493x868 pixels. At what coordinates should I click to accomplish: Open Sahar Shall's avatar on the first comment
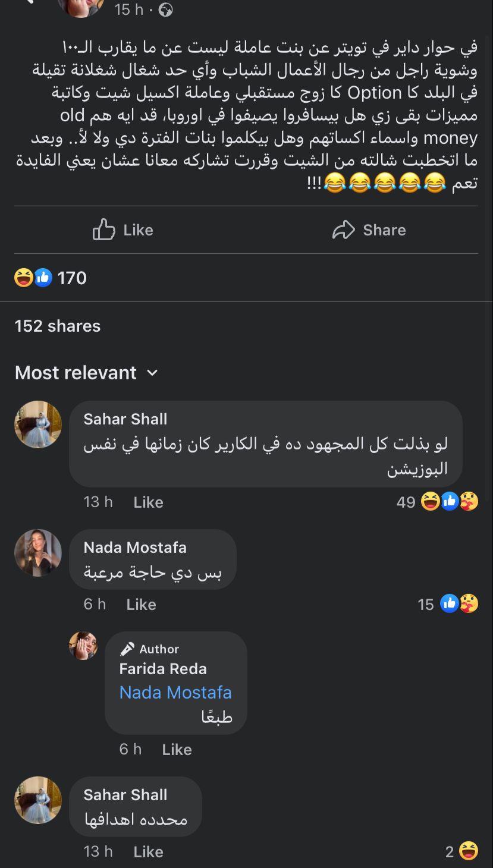38,424
